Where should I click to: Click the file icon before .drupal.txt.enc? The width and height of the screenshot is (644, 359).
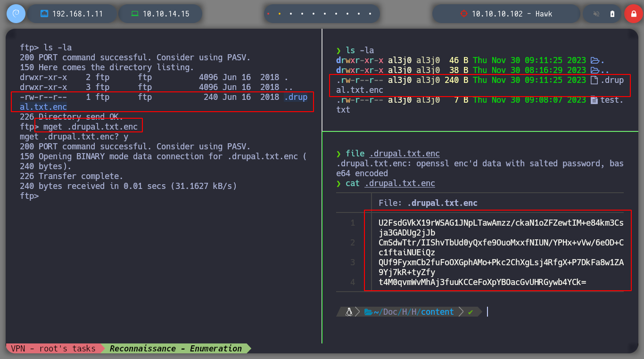point(594,80)
